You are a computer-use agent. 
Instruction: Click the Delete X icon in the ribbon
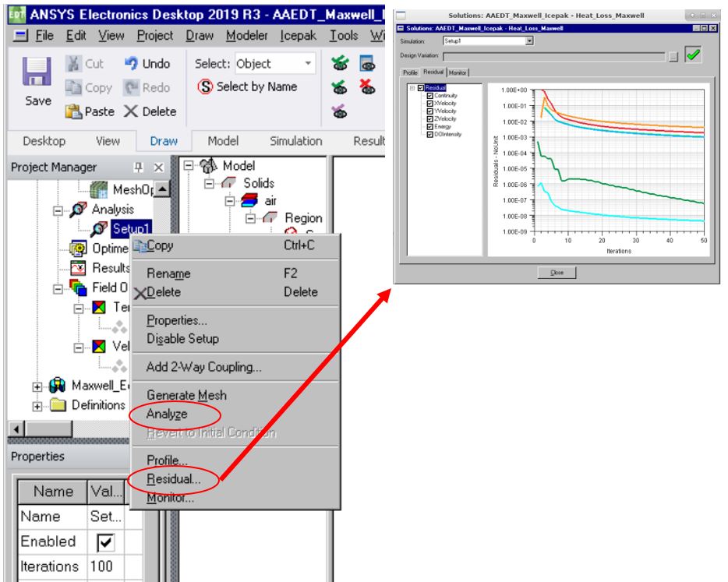(x=131, y=111)
